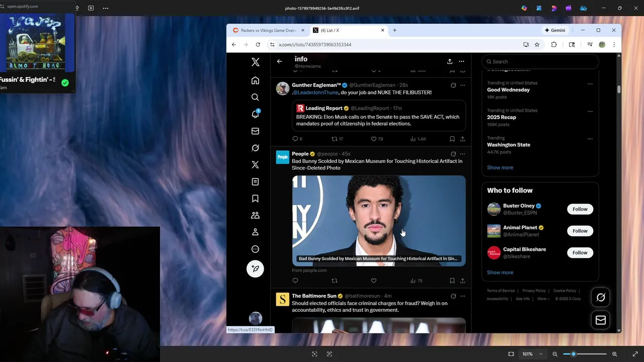Image resolution: width=644 pixels, height=362 pixels.
Task: Like the People Bad Bunny post
Action: 373,281
